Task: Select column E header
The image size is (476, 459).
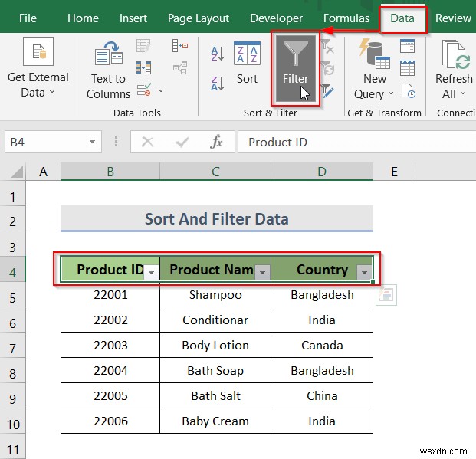Action: 394,172
